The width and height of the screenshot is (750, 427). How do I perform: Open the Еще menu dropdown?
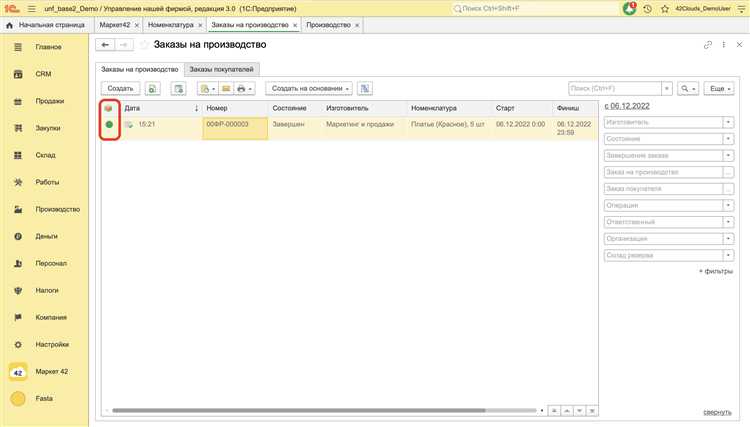[x=720, y=88]
